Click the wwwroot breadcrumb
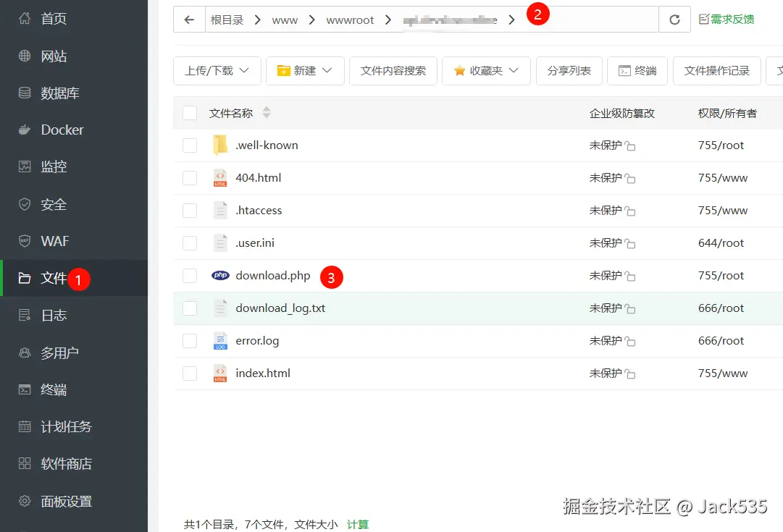Image resolution: width=783 pixels, height=532 pixels. pyautogui.click(x=350, y=20)
